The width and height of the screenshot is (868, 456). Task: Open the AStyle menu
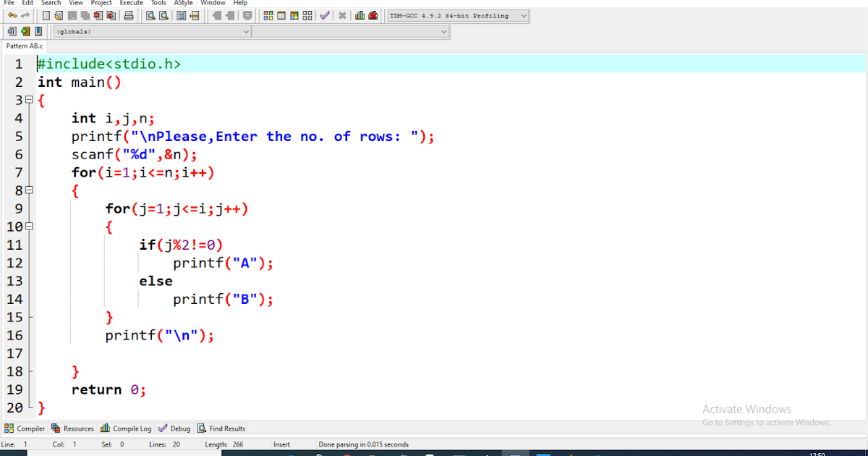(183, 3)
